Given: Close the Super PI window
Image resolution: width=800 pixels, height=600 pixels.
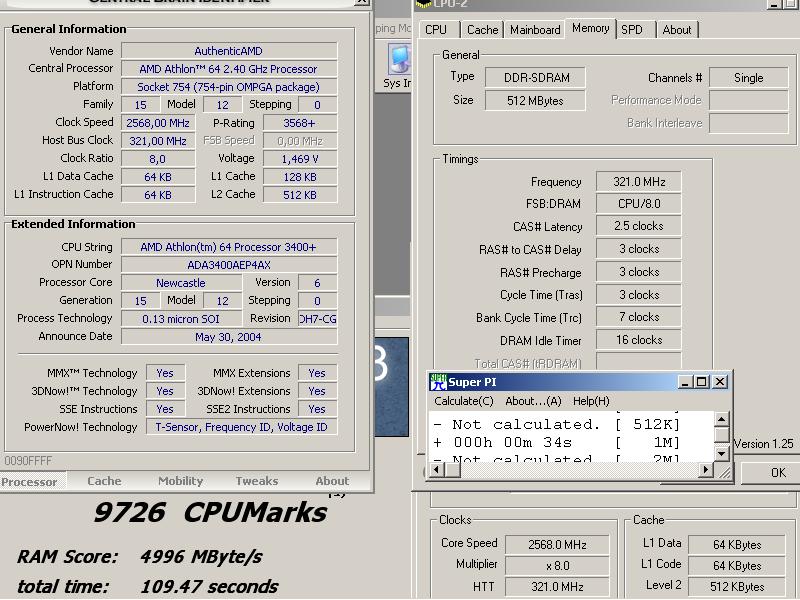Looking at the screenshot, I should point(719,382).
